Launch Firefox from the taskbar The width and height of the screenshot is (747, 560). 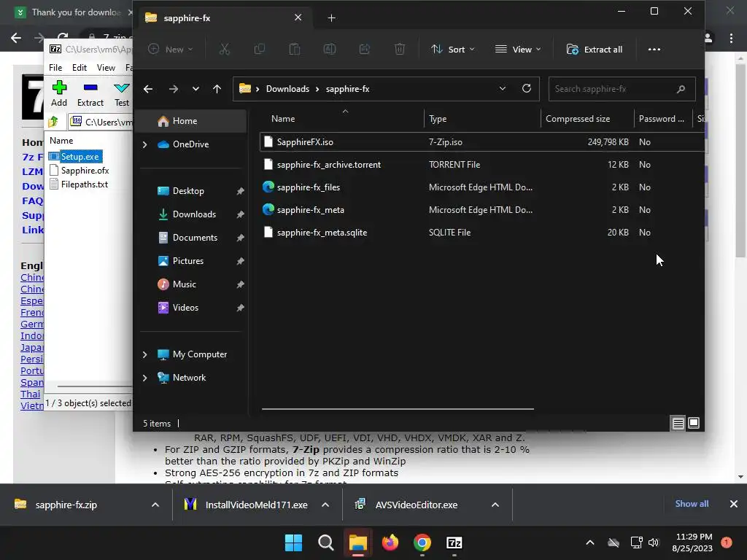pyautogui.click(x=390, y=542)
